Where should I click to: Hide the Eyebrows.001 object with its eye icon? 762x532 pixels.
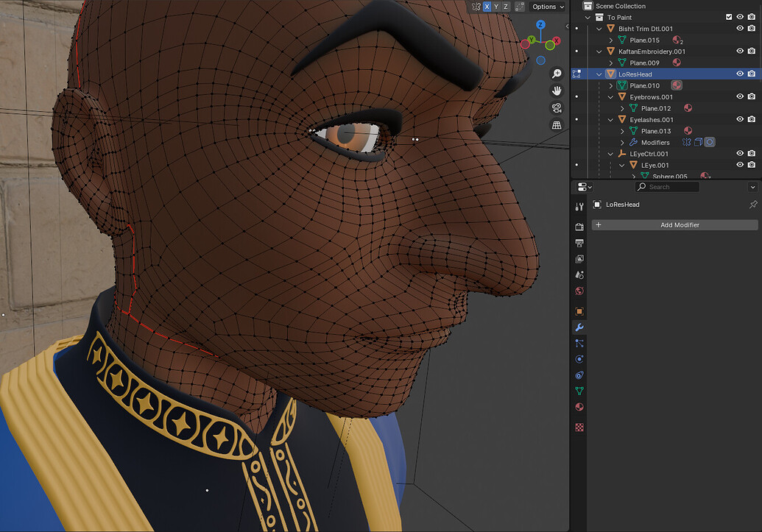click(x=741, y=96)
